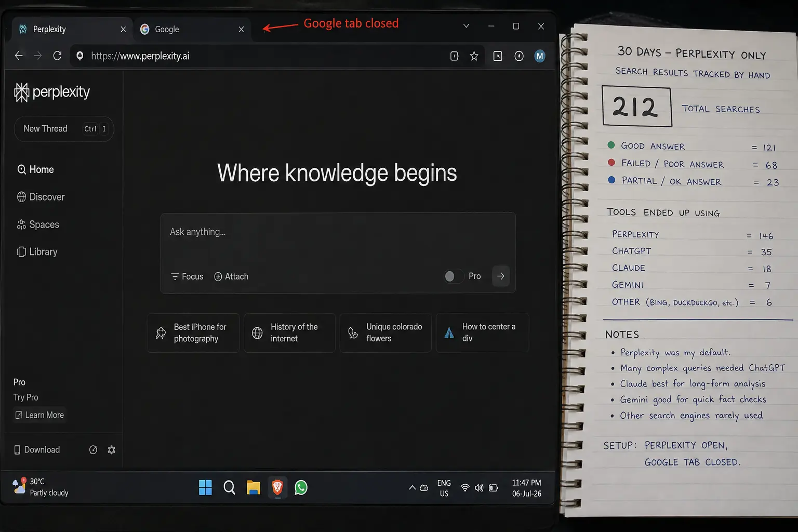Go forward in browser history
798x532 pixels.
[x=37, y=56]
